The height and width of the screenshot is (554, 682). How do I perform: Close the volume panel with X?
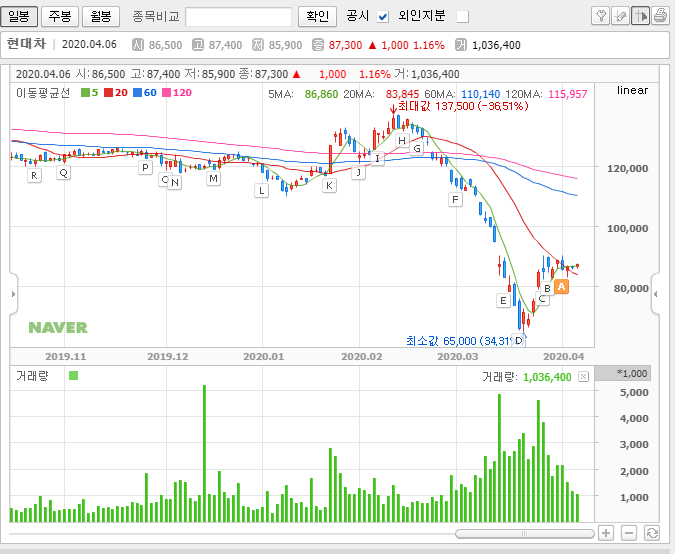(x=584, y=377)
